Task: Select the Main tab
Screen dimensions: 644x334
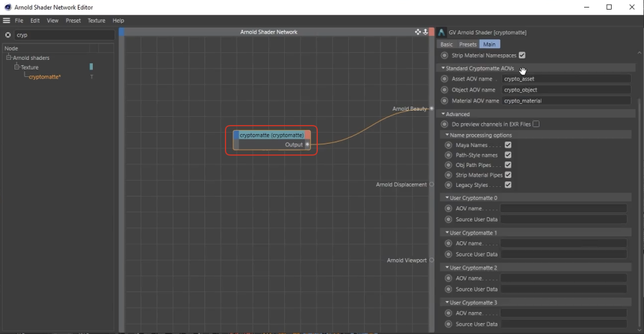Action: 490,44
